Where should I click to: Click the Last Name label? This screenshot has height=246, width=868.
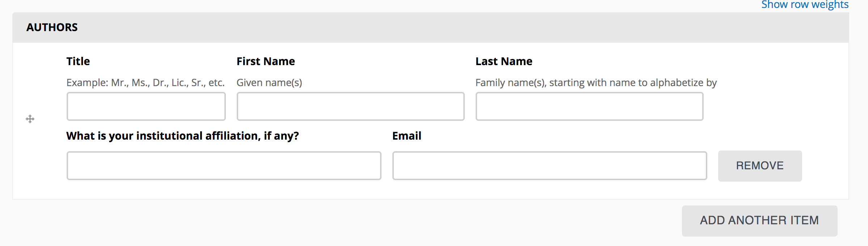tap(504, 61)
